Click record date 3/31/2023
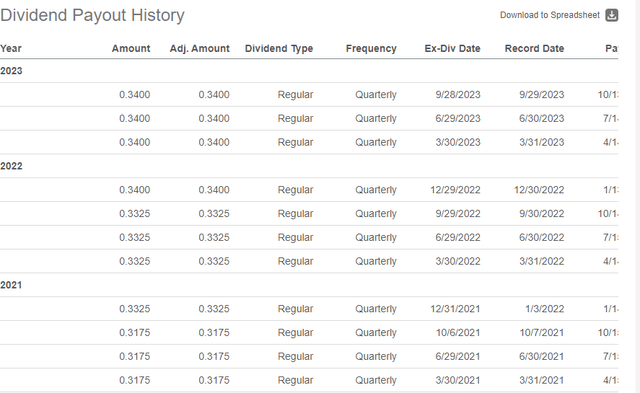Image resolution: width=640 pixels, height=393 pixels. click(x=542, y=142)
